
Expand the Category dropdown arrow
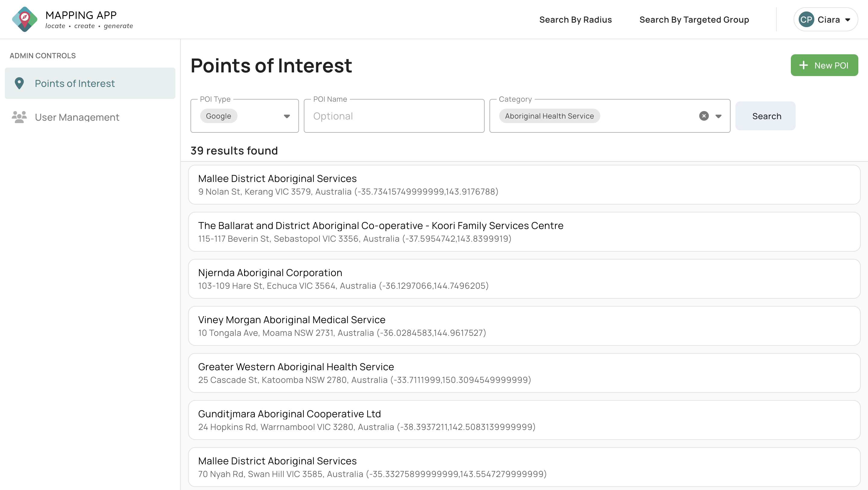(x=718, y=116)
